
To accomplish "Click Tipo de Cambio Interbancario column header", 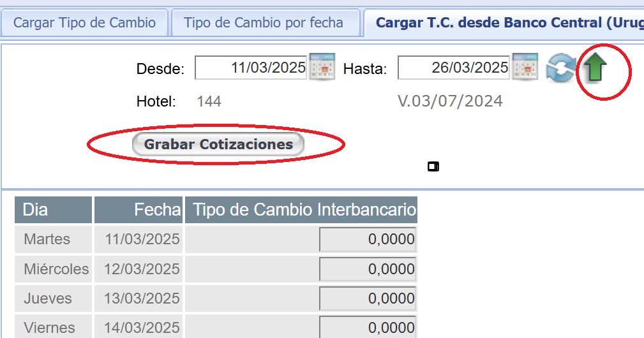I will [301, 210].
